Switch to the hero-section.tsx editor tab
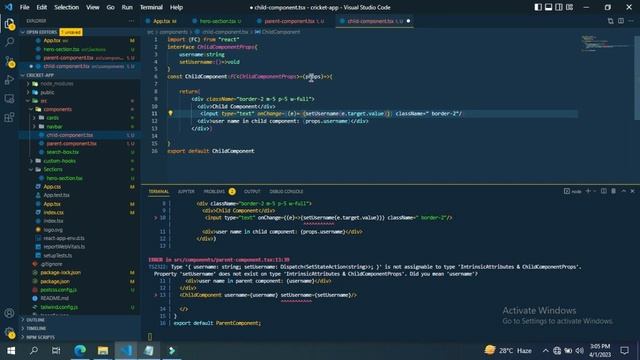The width and height of the screenshot is (640, 360). (218, 21)
